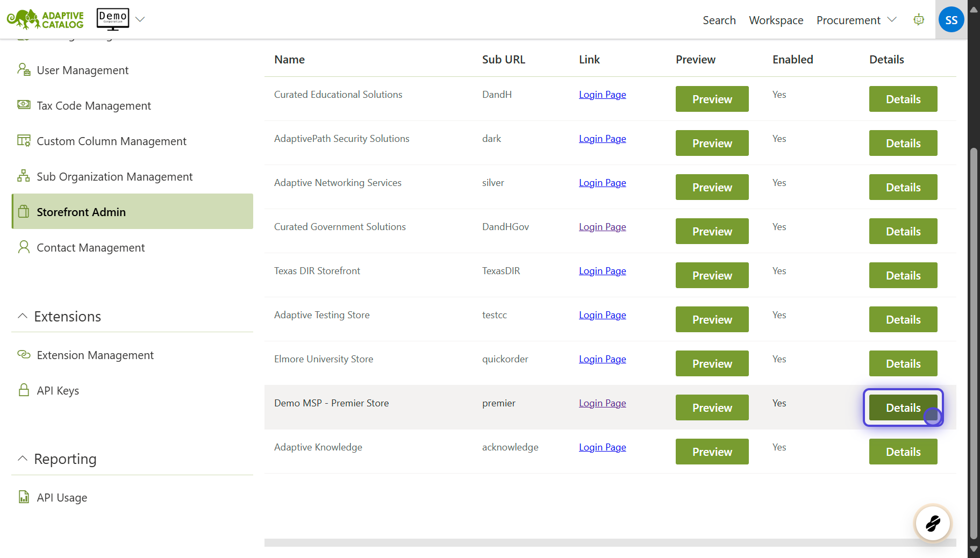Collapse the Reporting section
Screen dimensions: 980x558
coord(22,459)
